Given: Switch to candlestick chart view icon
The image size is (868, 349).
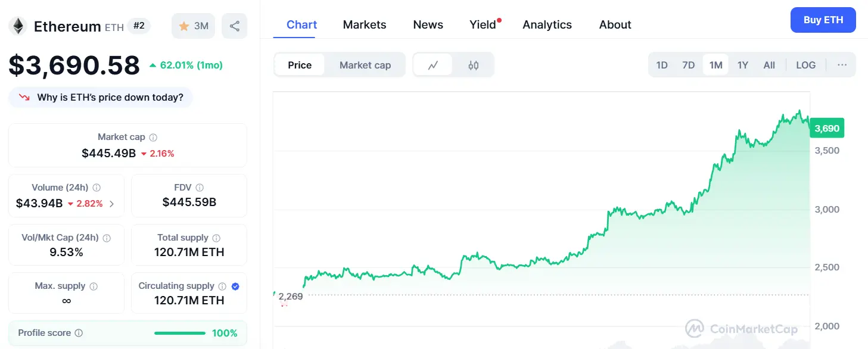Looking at the screenshot, I should (x=474, y=65).
